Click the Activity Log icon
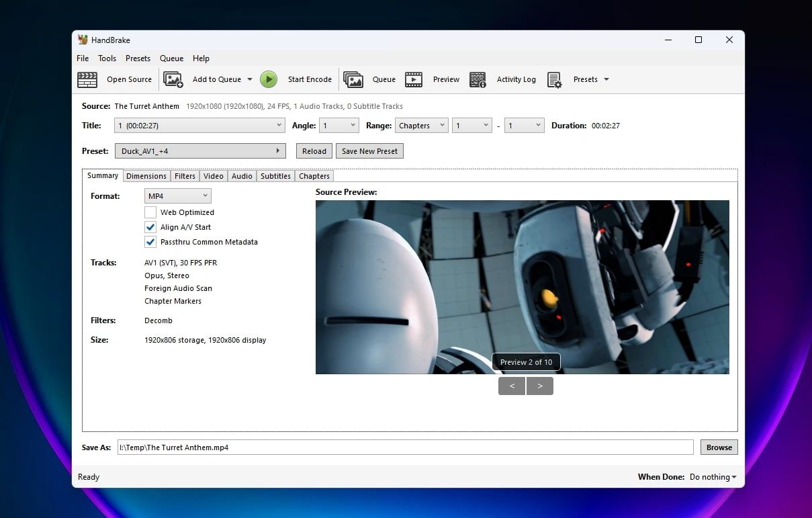Viewport: 812px width, 518px height. (x=478, y=79)
